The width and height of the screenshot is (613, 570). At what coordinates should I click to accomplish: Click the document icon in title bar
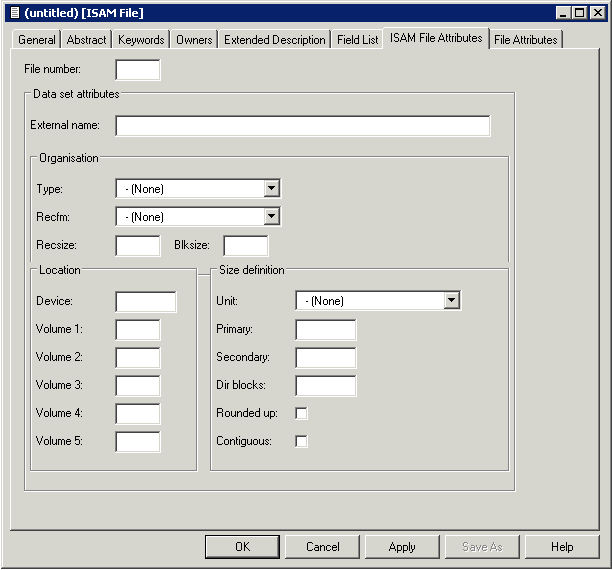tap(14, 13)
